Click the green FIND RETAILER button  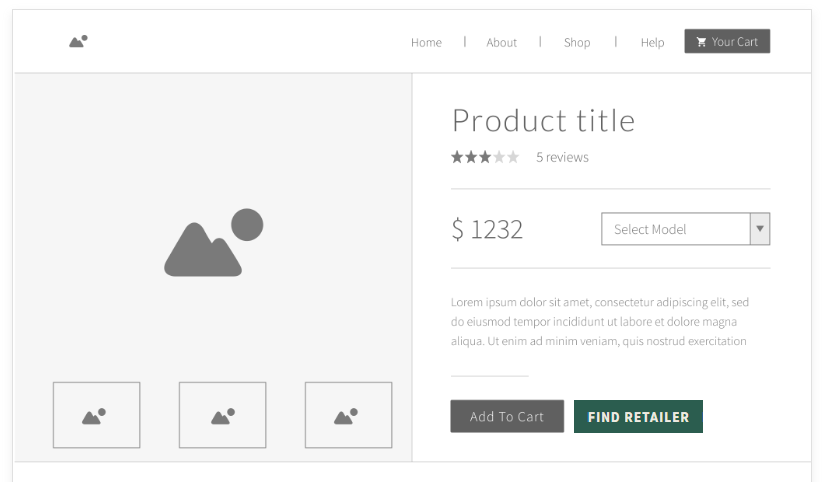click(x=638, y=417)
